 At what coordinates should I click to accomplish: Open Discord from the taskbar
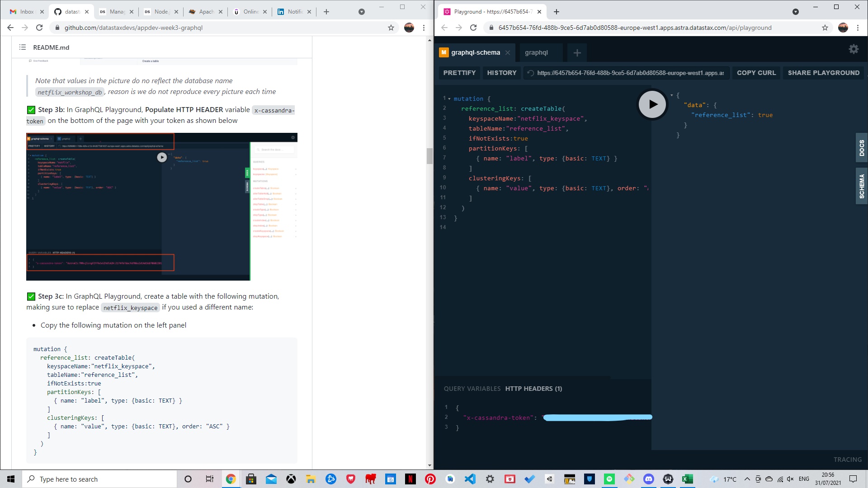pos(648,479)
